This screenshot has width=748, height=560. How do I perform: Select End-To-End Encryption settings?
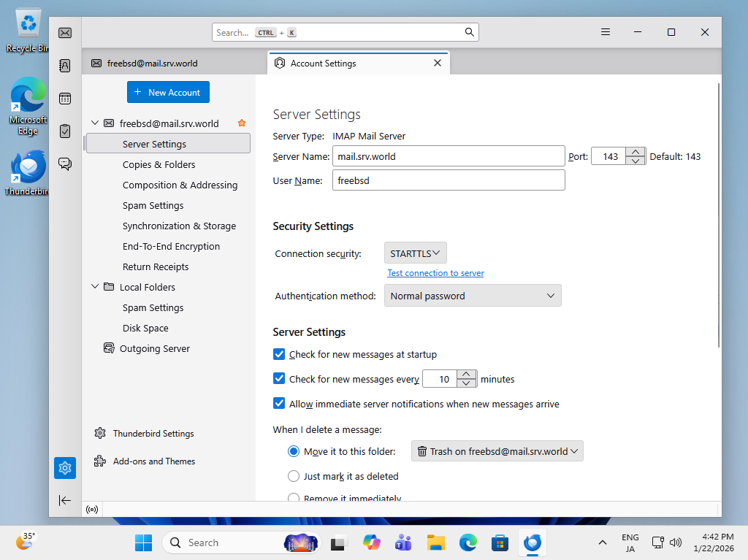[x=171, y=247]
